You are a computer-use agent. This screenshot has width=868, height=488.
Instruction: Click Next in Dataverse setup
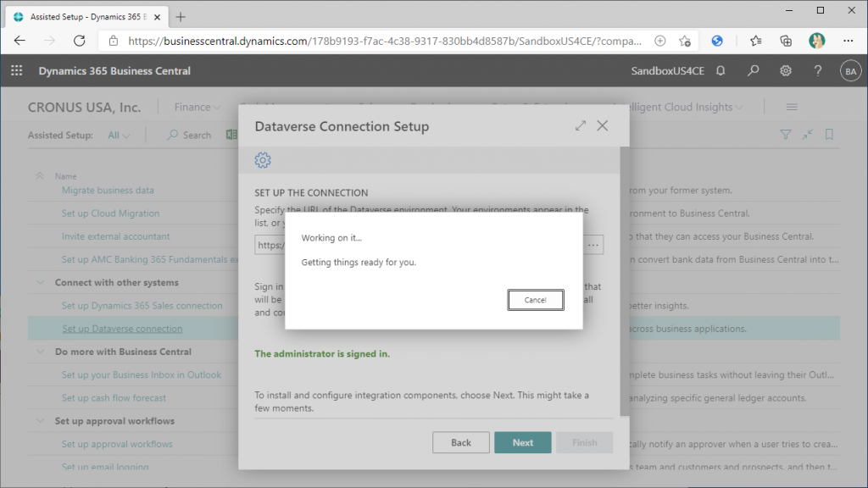point(522,442)
